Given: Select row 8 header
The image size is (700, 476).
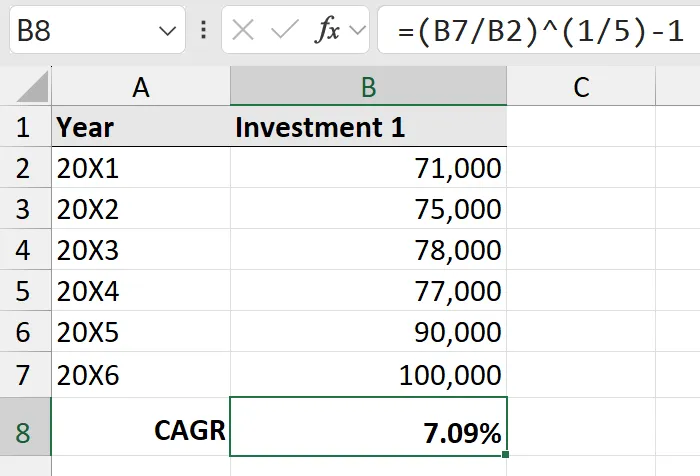Looking at the screenshot, I should click(x=25, y=427).
